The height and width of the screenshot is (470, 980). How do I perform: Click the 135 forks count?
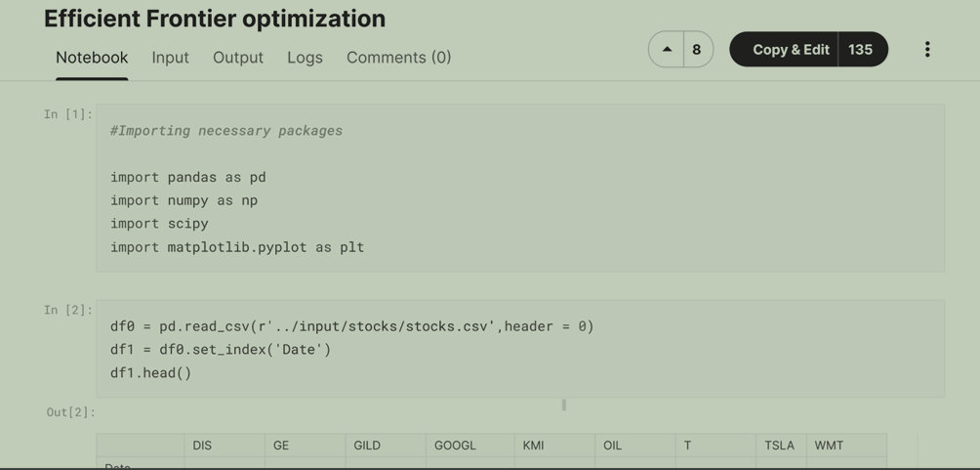[861, 50]
